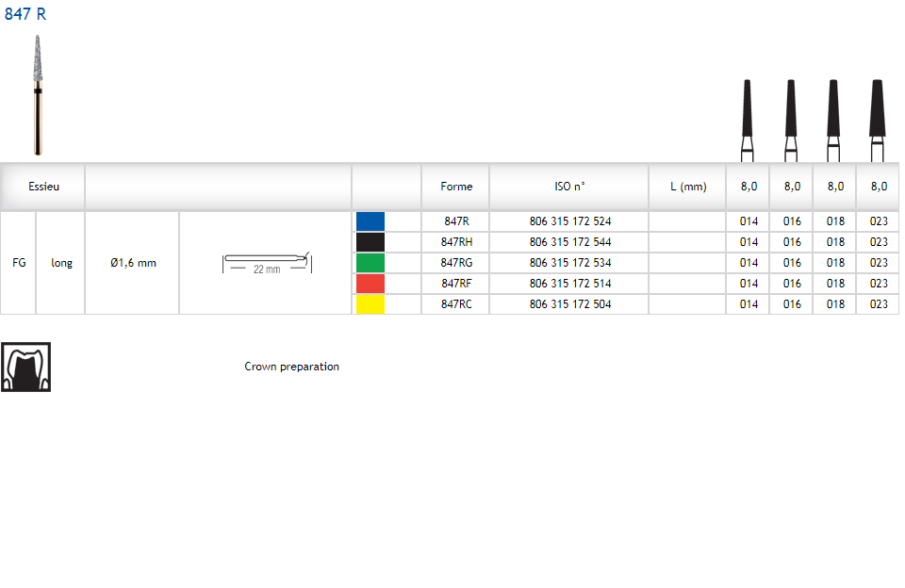Select the yellow grit color swatch

click(x=370, y=304)
